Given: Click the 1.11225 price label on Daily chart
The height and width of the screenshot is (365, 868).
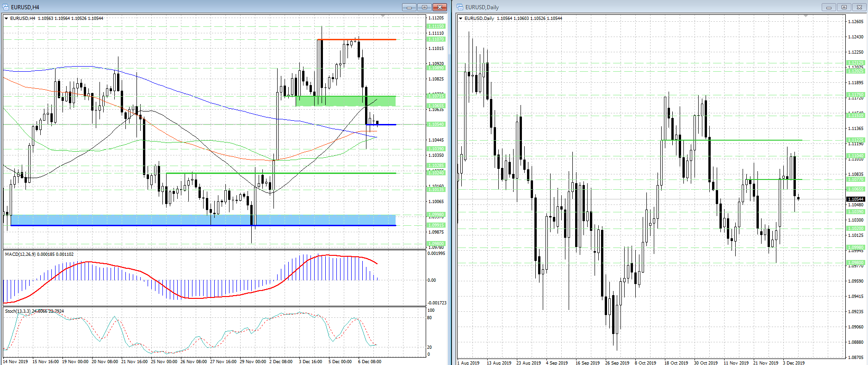Looking at the screenshot, I should point(856,140).
